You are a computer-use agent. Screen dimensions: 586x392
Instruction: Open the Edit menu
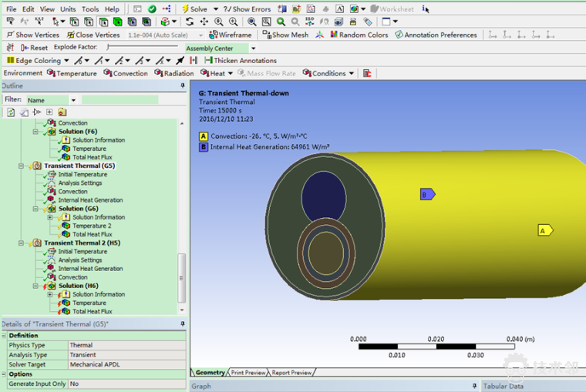[x=28, y=9]
